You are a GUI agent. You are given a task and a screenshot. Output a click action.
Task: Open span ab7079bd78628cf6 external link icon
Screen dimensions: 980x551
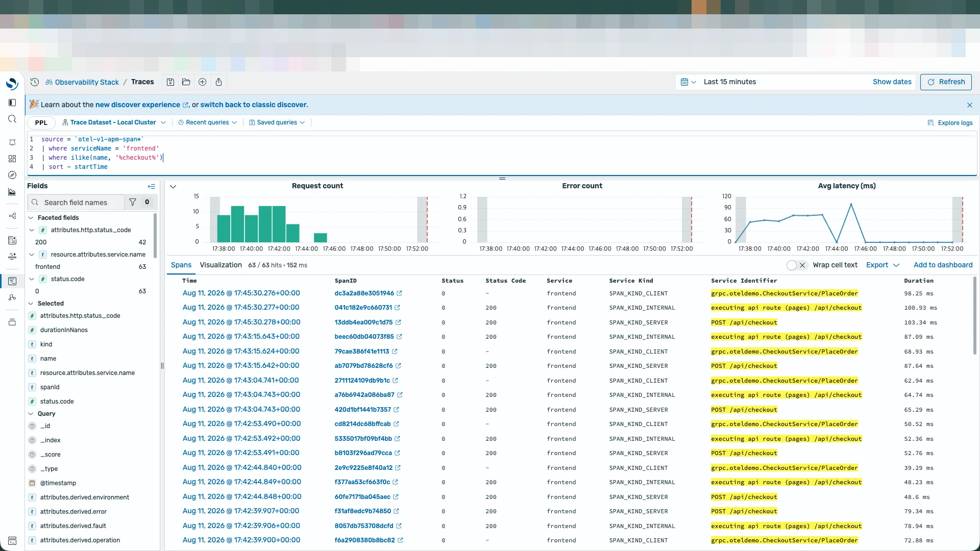tap(399, 366)
